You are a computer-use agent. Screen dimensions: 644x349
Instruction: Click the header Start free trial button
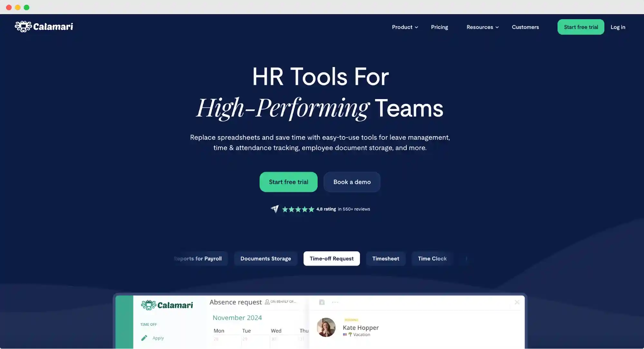point(581,27)
